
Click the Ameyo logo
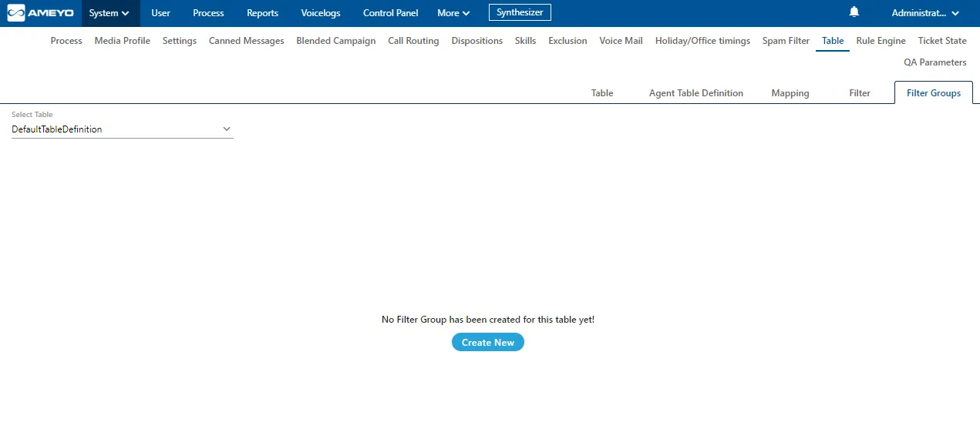pos(40,13)
